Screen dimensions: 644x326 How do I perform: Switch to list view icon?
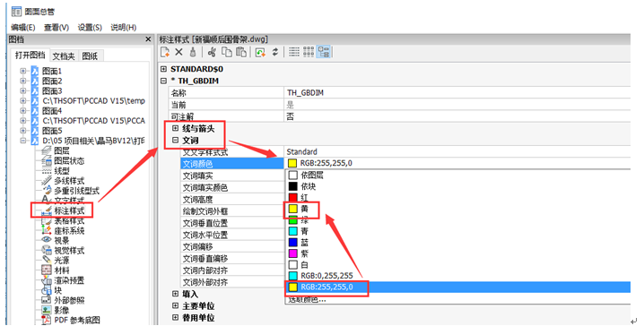tap(294, 52)
